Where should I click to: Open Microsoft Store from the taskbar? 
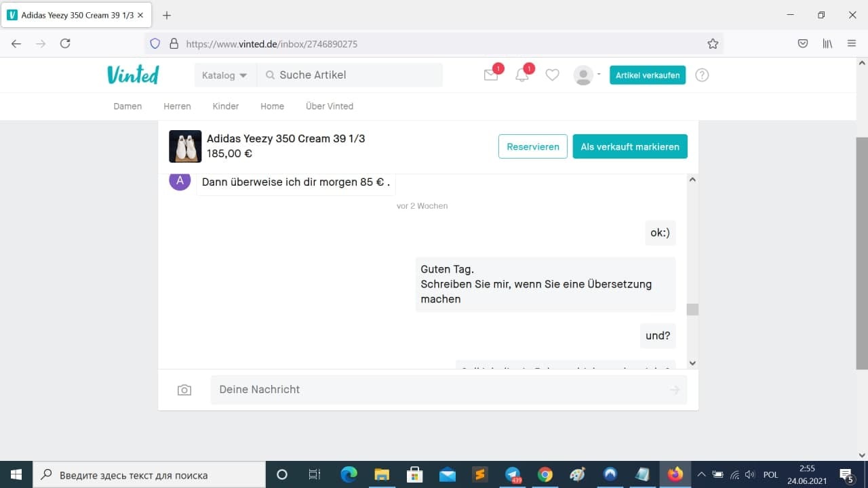coord(414,474)
